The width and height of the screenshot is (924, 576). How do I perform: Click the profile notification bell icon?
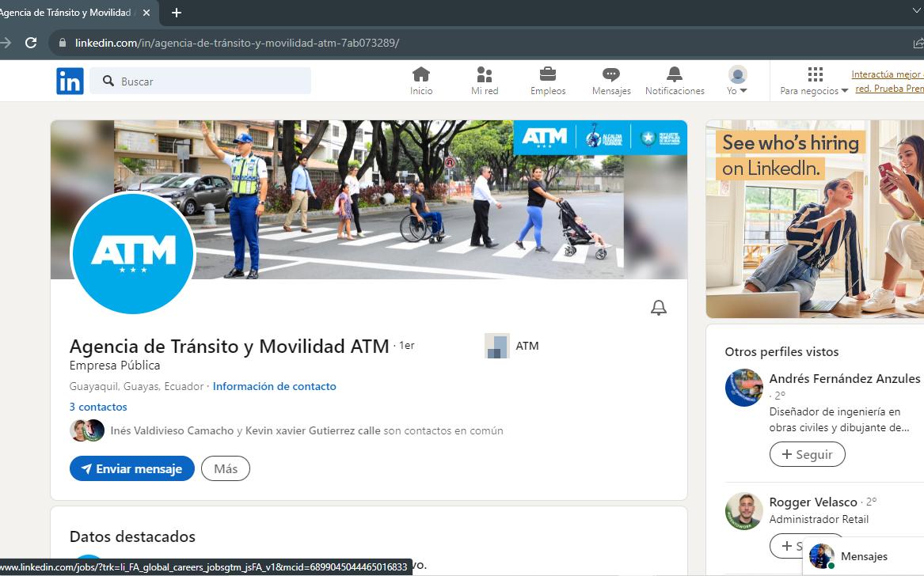(658, 308)
